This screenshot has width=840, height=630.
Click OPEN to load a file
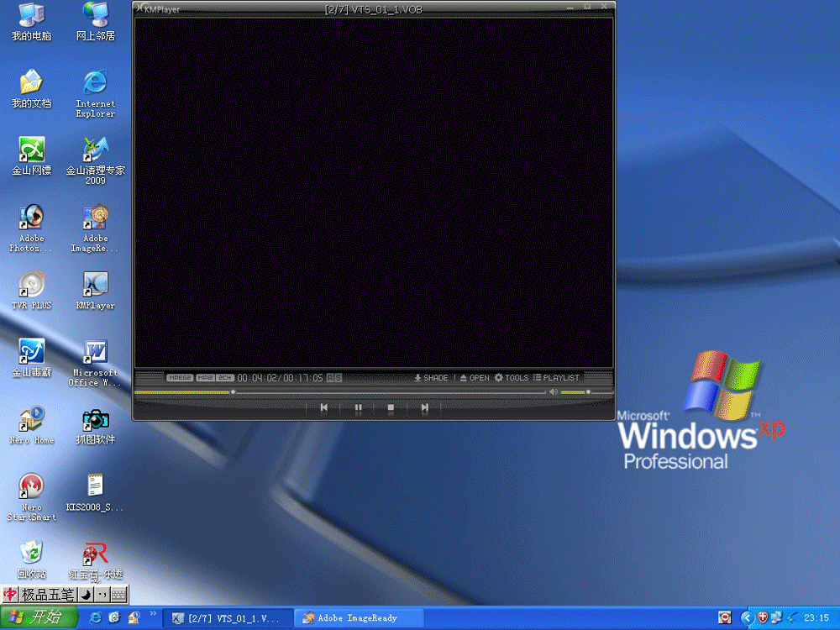coord(475,378)
